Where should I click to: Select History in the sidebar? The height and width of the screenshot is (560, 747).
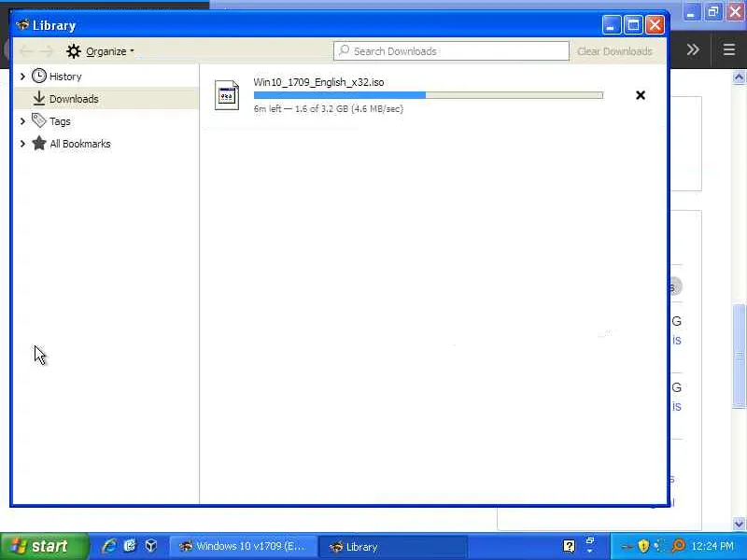(x=65, y=77)
